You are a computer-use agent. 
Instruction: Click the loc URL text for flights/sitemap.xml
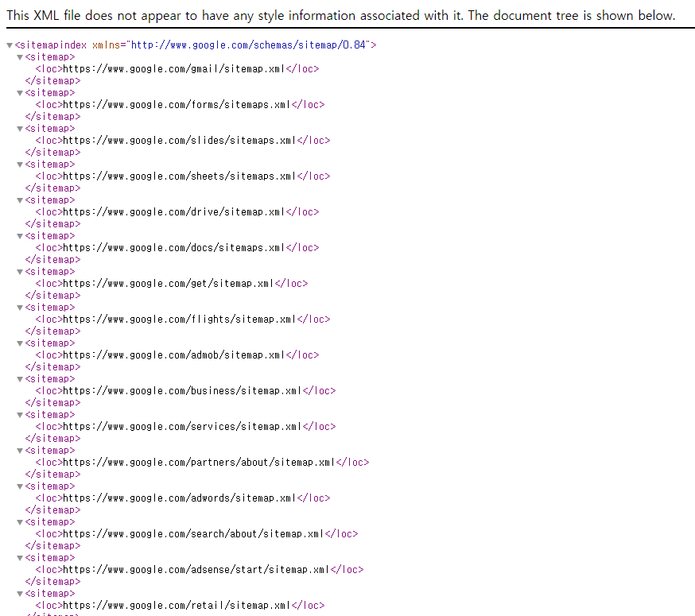click(x=179, y=320)
